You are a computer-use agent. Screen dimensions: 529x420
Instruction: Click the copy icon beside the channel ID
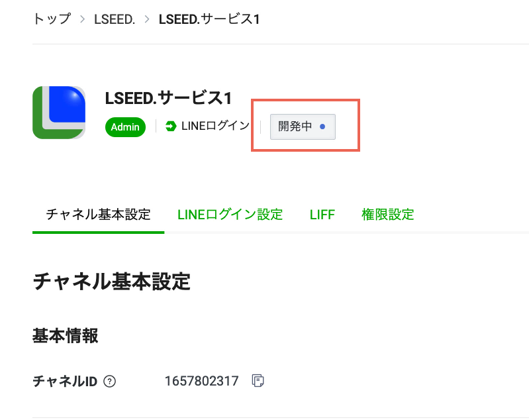[x=258, y=381]
